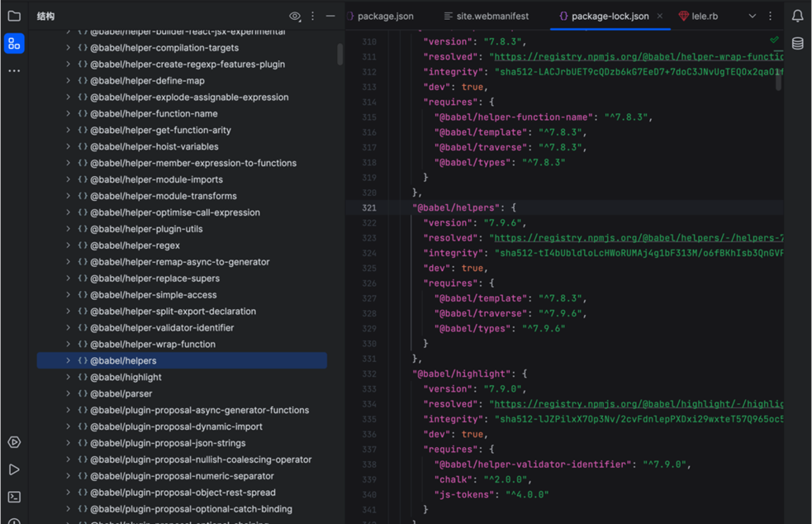Open the Database tool window icon
Image resolution: width=812 pixels, height=524 pixels.
[797, 44]
